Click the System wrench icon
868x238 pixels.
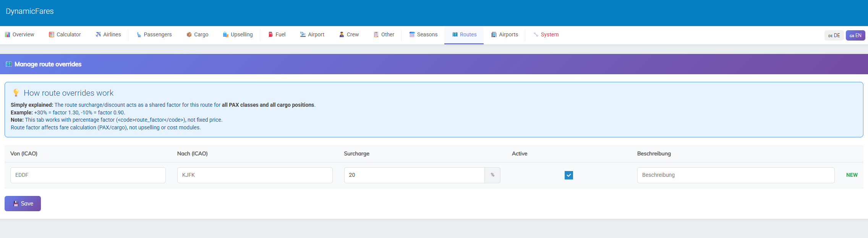pos(536,34)
